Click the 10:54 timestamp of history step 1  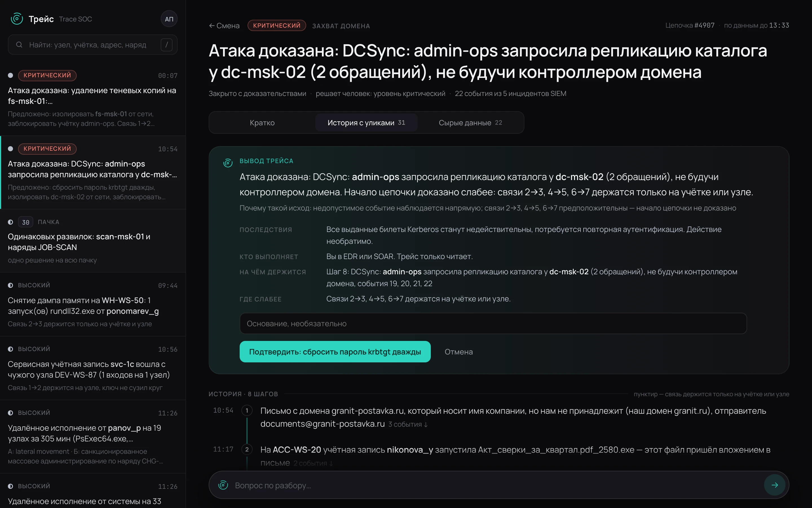tap(223, 410)
